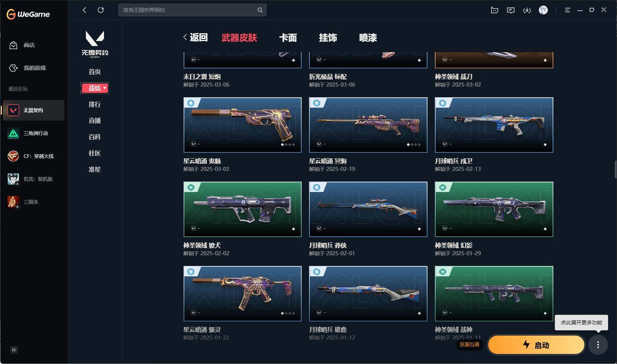This screenshot has width=617, height=364.
Task: Click the search magnifier icon
Action: (x=260, y=10)
